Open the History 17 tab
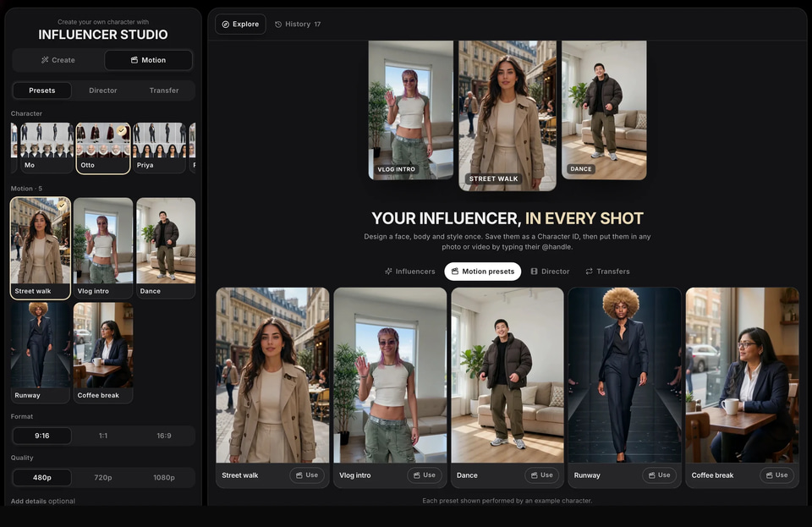Image resolution: width=812 pixels, height=527 pixels. (x=298, y=24)
